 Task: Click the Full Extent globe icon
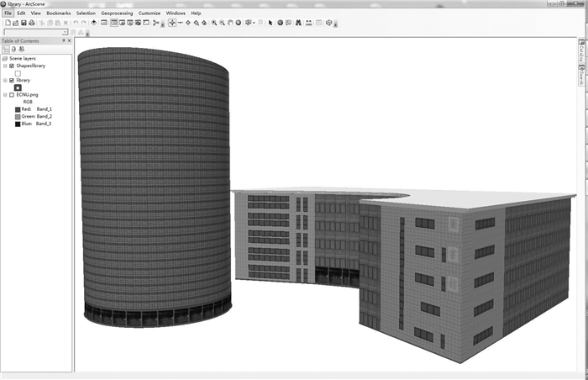pos(239,23)
